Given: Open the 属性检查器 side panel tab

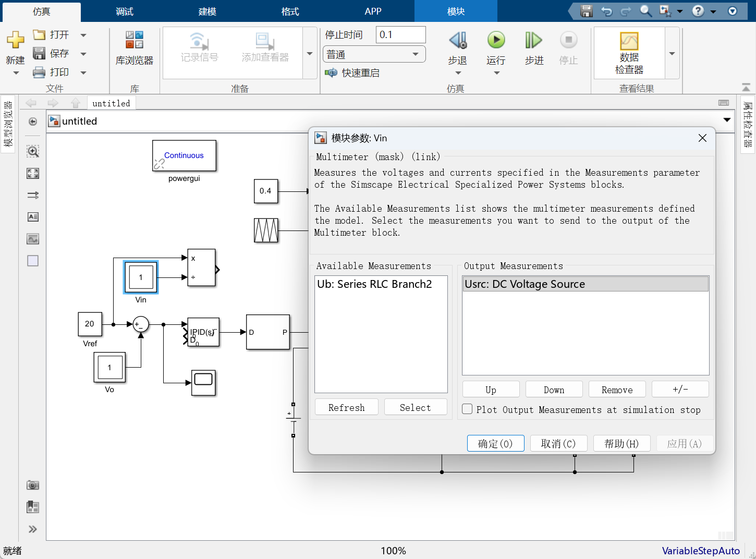Looking at the screenshot, I should [x=748, y=125].
